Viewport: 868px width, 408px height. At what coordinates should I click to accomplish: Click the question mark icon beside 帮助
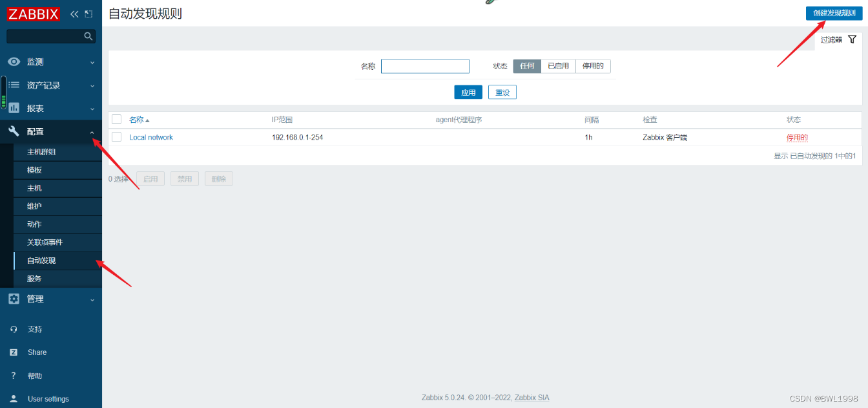14,376
